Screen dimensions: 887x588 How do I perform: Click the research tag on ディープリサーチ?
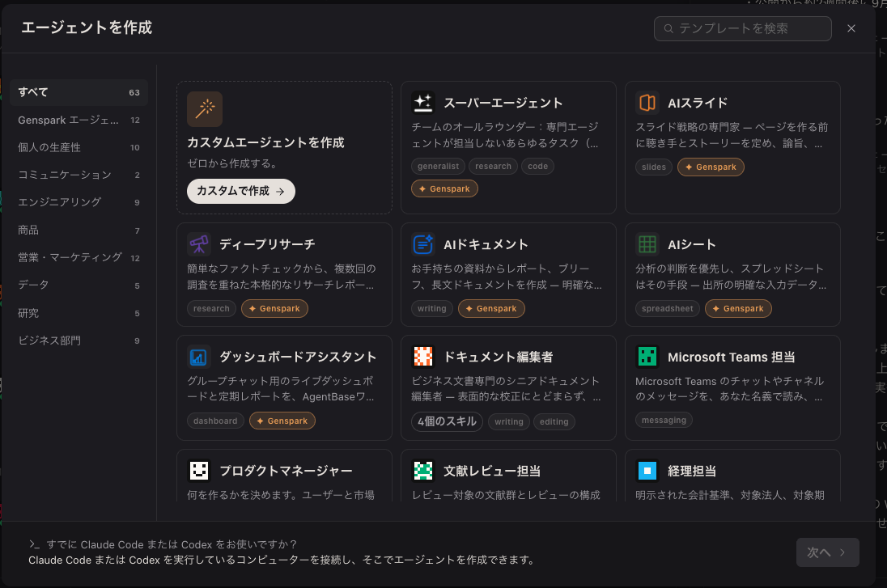pyautogui.click(x=211, y=308)
